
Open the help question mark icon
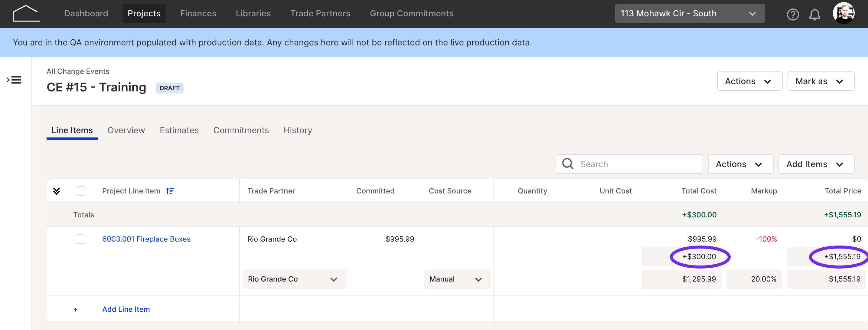click(x=792, y=14)
